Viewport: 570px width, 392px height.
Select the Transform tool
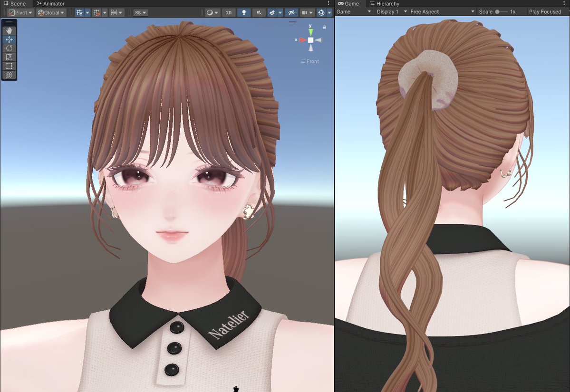(9, 75)
